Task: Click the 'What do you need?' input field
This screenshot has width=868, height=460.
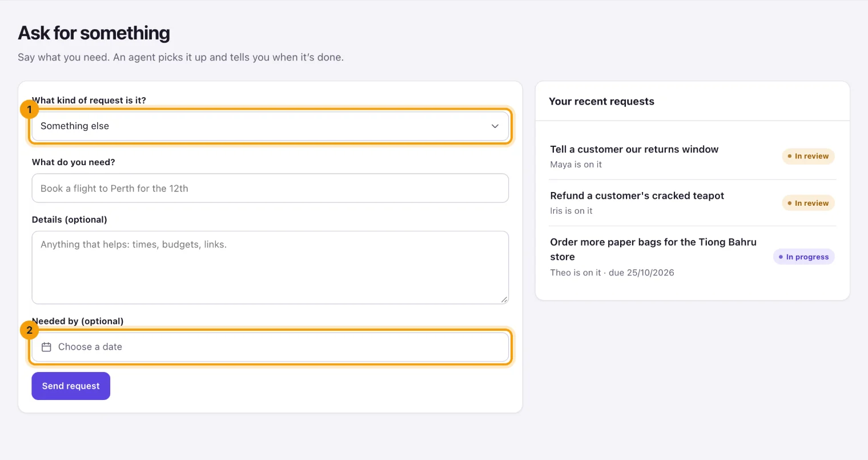Action: click(x=270, y=188)
